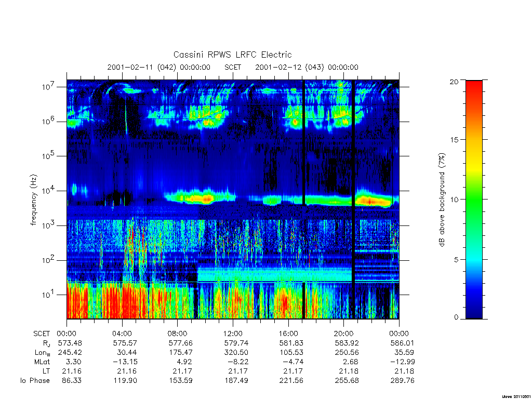Click the rainbow color scale bar

click(x=474, y=199)
